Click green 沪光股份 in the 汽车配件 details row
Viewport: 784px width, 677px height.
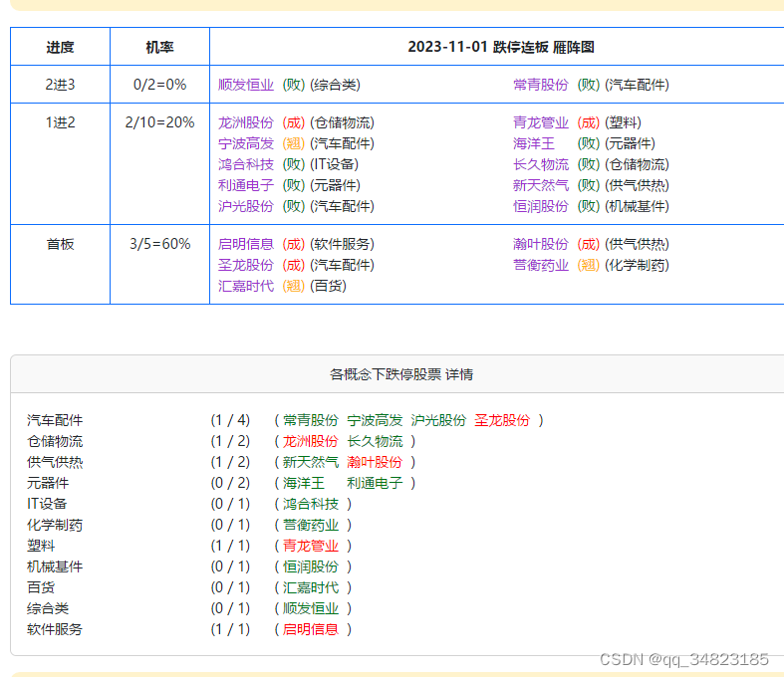438,420
